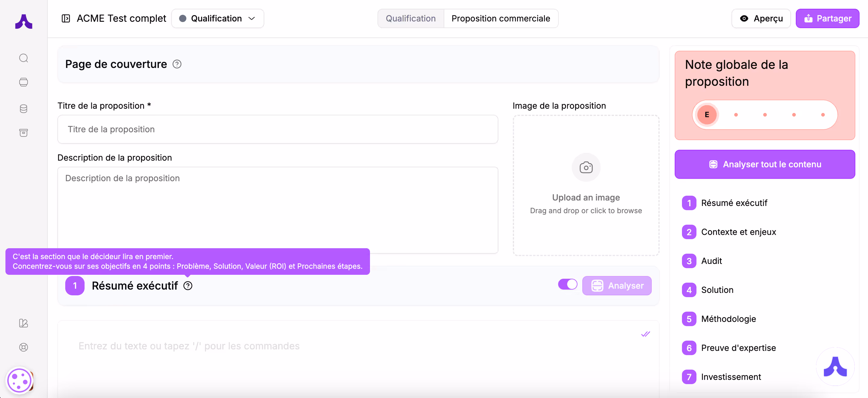Viewport: 868px width, 398px height.
Task: Switch to the Proposition commerciale tab
Action: (x=501, y=18)
